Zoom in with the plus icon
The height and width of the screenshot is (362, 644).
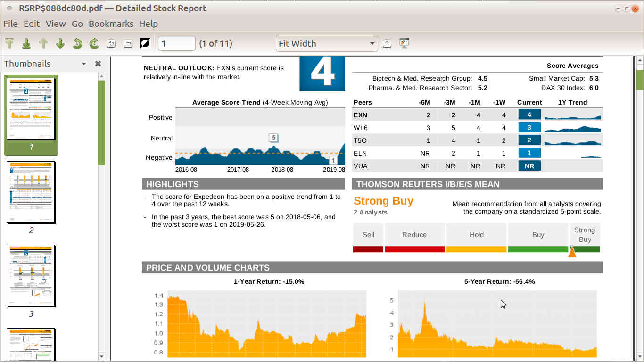(111, 43)
